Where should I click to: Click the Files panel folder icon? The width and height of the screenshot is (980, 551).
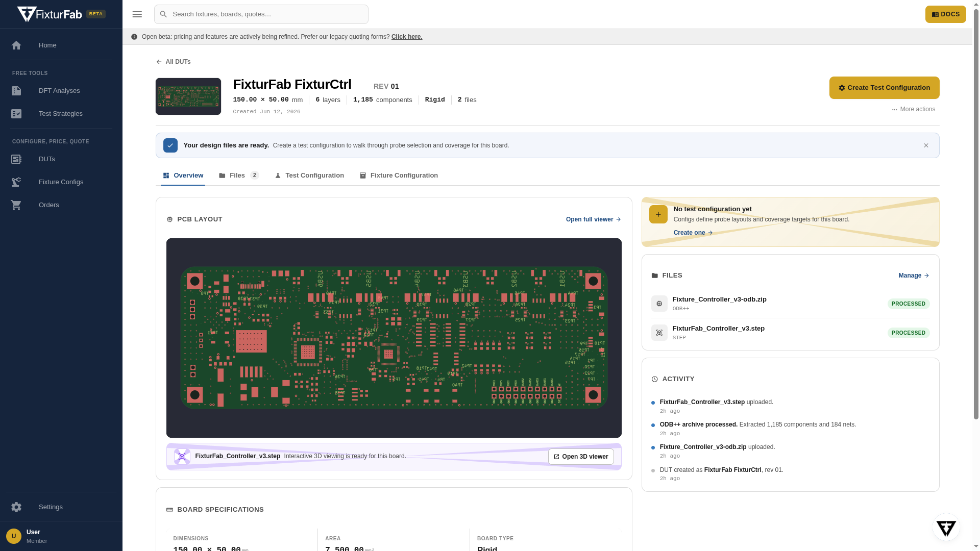[655, 275]
